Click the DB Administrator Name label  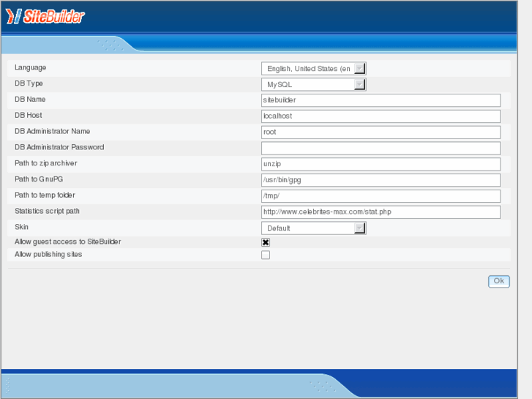[x=52, y=131]
